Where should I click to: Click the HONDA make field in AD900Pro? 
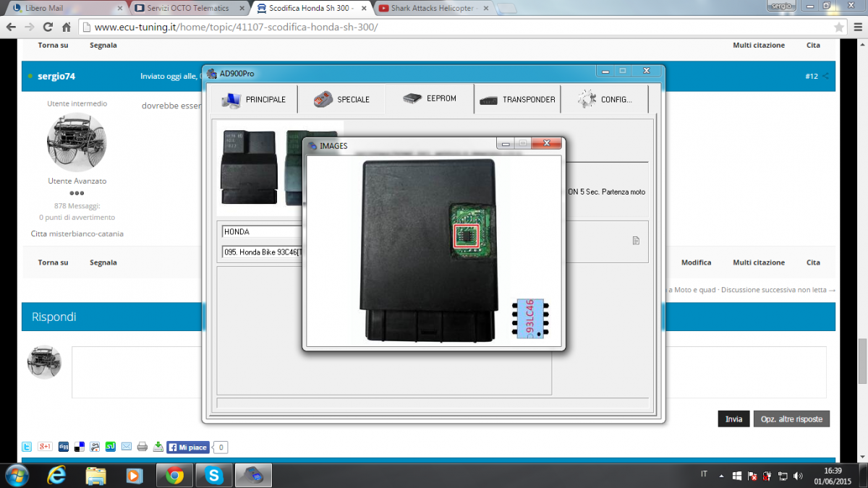click(262, 232)
